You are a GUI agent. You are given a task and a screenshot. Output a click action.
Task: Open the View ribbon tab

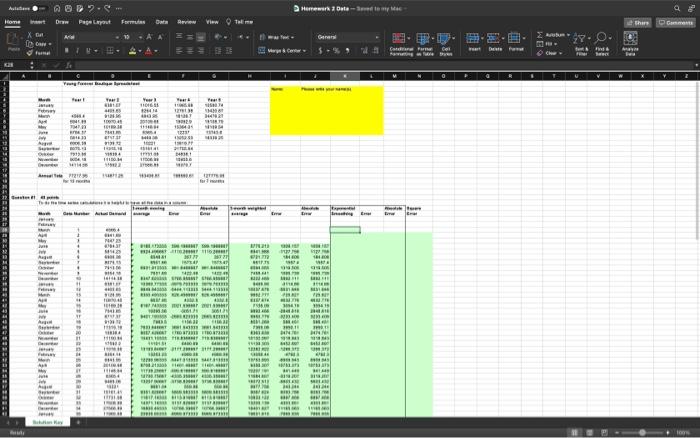pyautogui.click(x=212, y=22)
